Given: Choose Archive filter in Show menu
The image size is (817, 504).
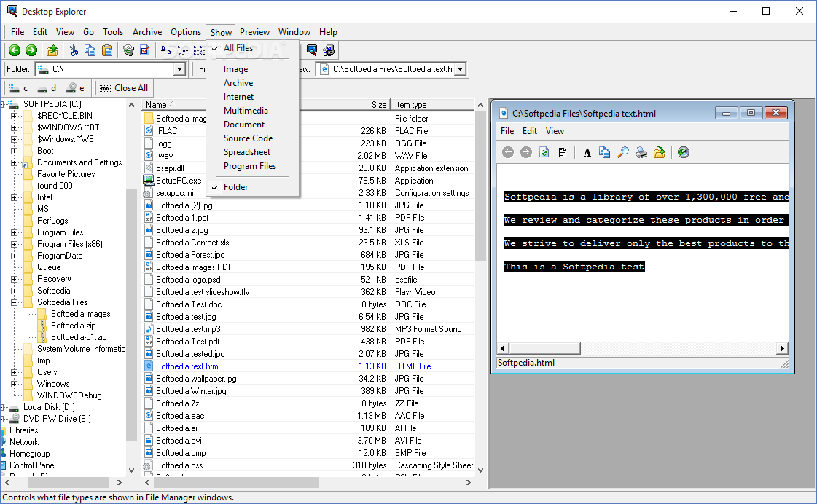Looking at the screenshot, I should tap(253, 83).
